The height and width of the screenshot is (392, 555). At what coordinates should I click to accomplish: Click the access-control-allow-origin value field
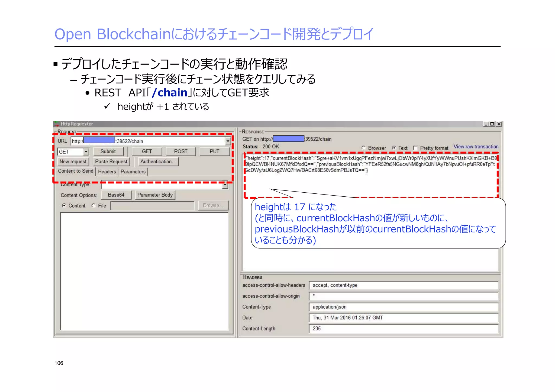tap(404, 296)
